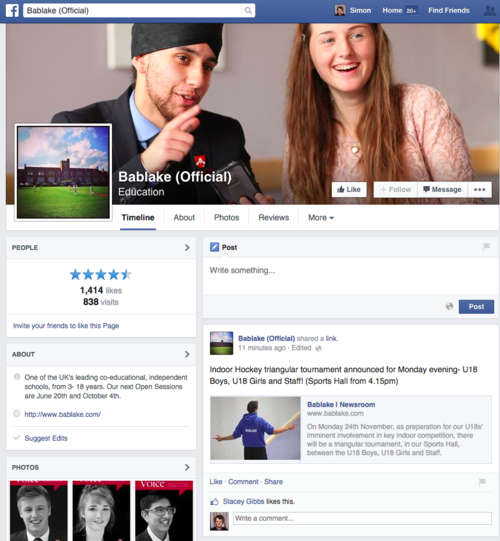Click the flag icon in the Post box
500x541 pixels.
(x=486, y=247)
